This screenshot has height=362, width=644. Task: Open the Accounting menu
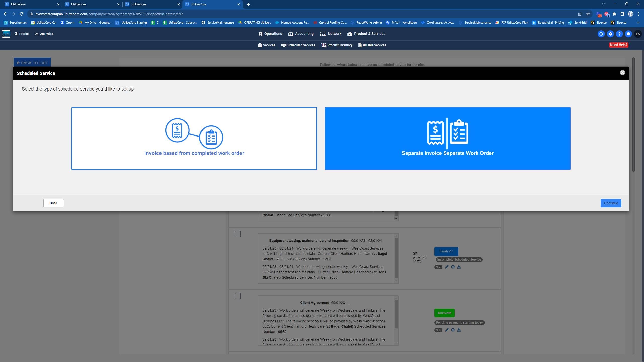[x=301, y=34]
